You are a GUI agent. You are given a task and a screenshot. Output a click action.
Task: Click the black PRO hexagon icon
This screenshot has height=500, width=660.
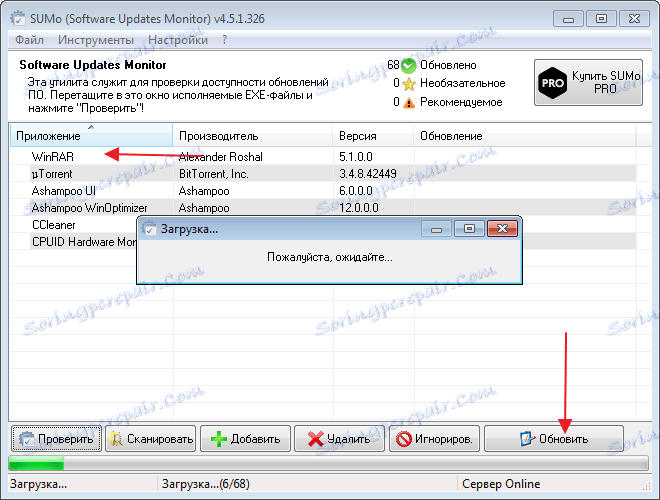tap(552, 82)
